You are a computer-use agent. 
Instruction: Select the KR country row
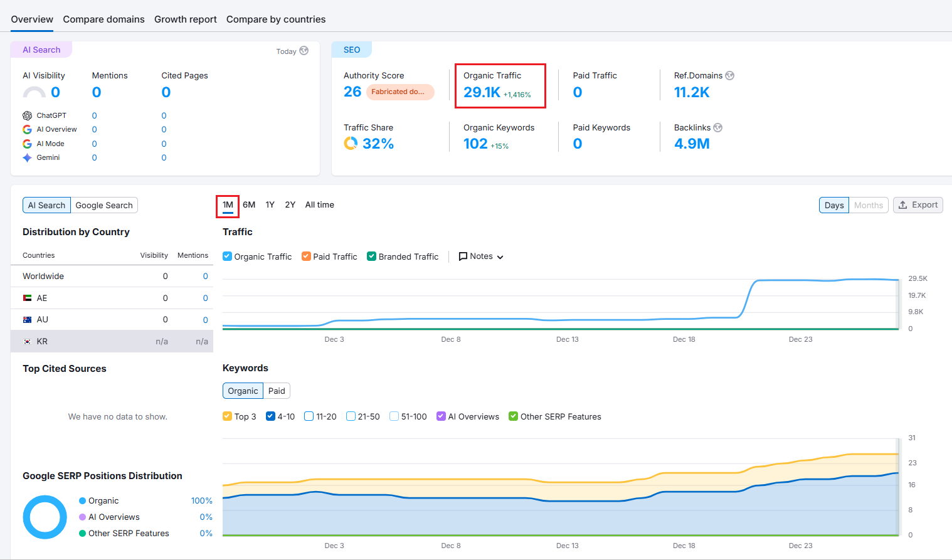(x=112, y=341)
